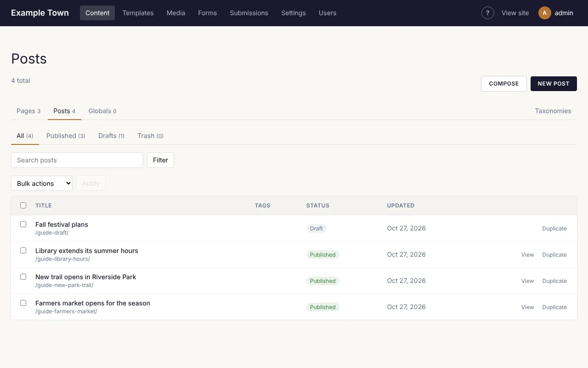Duplicate the Farmers market post
Viewport: 588px width, 368px height.
tap(554, 307)
